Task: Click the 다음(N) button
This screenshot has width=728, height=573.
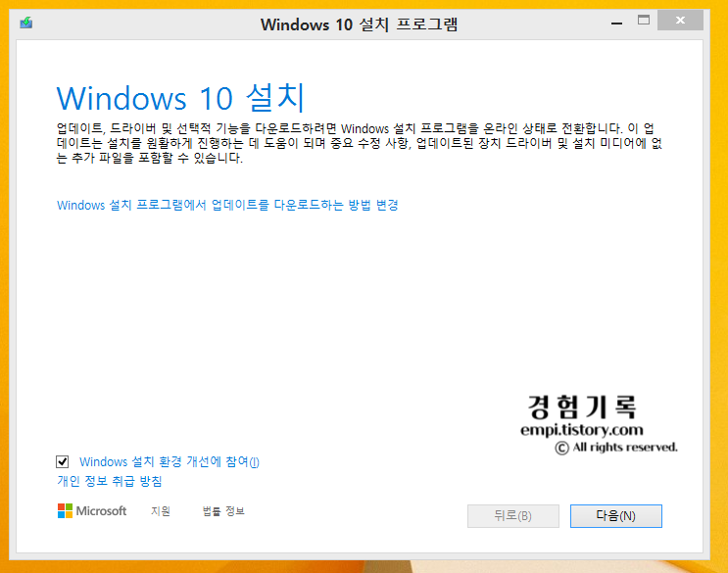Action: [616, 516]
